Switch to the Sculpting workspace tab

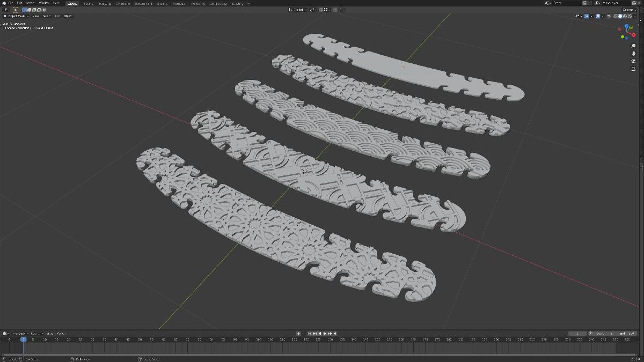(x=104, y=3)
